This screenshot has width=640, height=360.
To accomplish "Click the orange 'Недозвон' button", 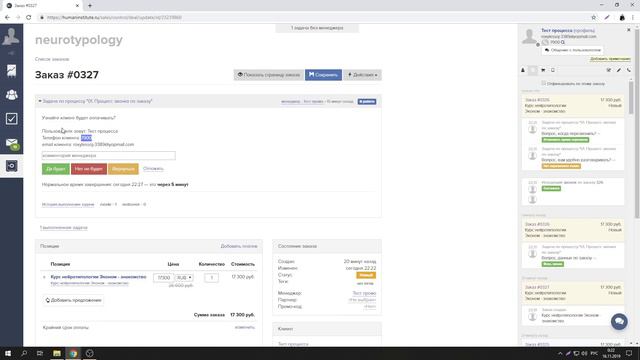I will coord(123,169).
